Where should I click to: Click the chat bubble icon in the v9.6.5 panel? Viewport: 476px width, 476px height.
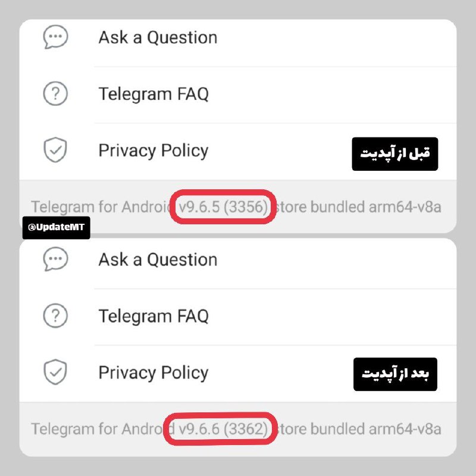pyautogui.click(x=55, y=37)
